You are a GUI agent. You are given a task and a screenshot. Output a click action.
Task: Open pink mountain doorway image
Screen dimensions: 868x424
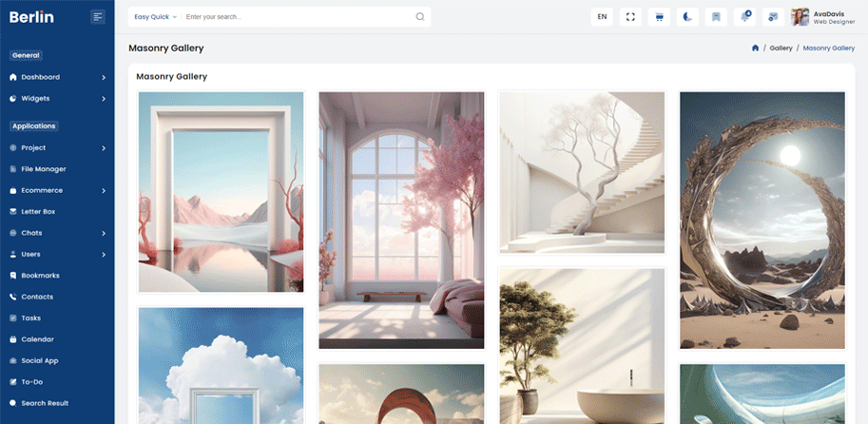point(221,192)
